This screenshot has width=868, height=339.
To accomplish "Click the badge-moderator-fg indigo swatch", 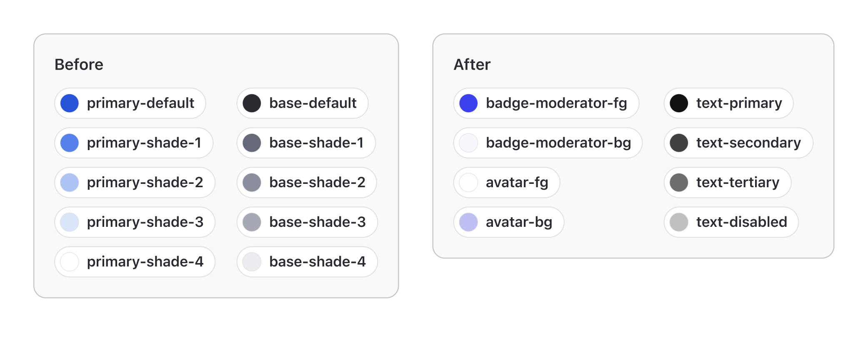I will pos(468,103).
